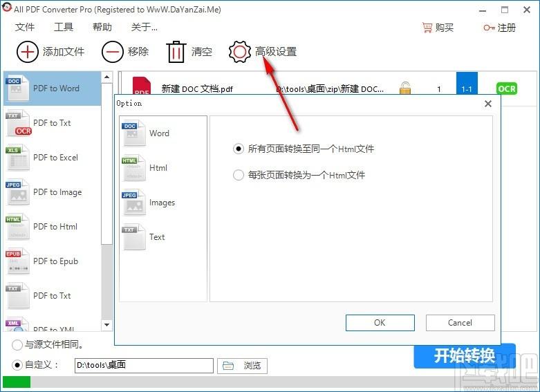Select PDF to Word DOC icon

17,88
